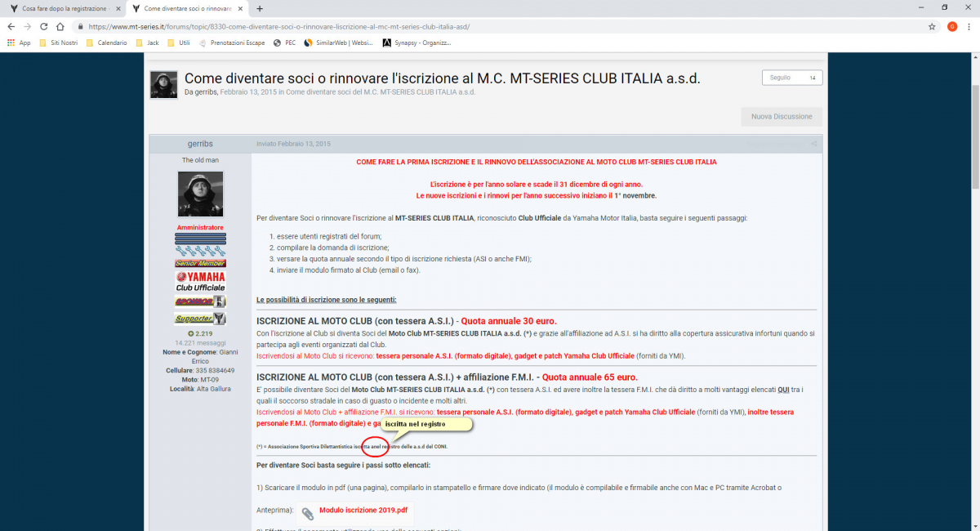This screenshot has height=531, width=980.
Task: Minimize the browser window
Action: click(922, 7)
